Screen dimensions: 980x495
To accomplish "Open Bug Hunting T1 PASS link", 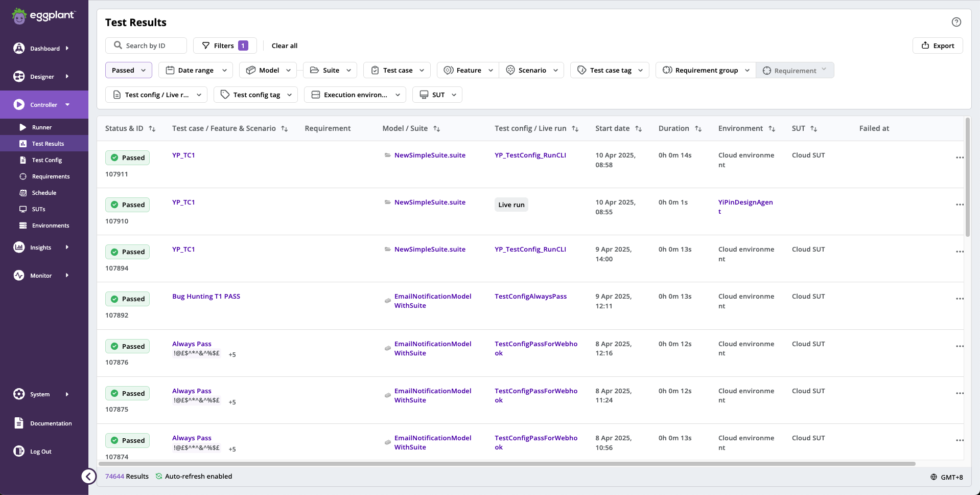I will (x=206, y=296).
